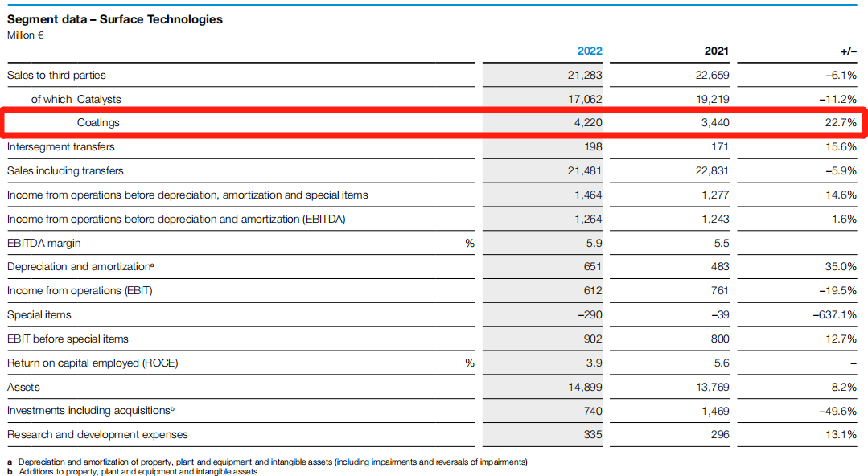The image size is (868, 476).
Task: Select Research and development 2021 value 296
Action: click(x=720, y=434)
